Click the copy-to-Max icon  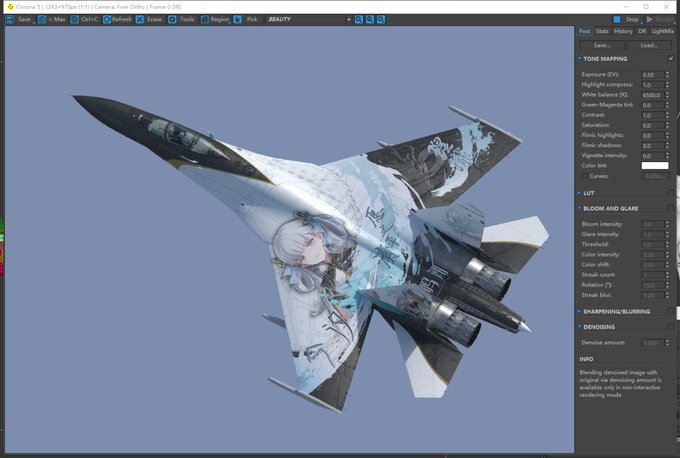[x=42, y=20]
